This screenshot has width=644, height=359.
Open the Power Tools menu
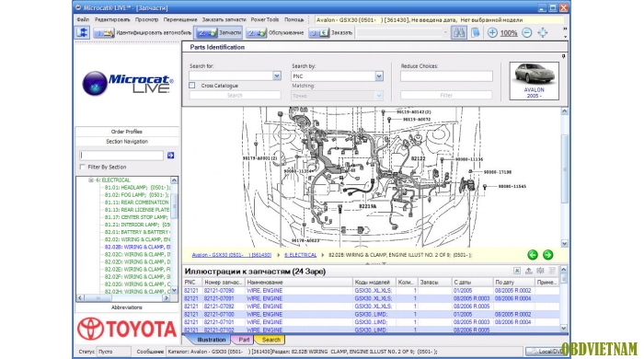pos(265,19)
